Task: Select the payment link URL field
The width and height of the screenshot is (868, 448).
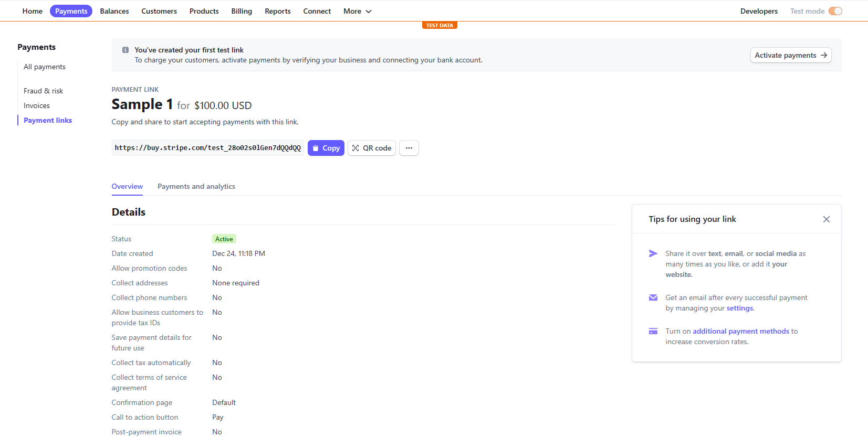Action: coord(208,148)
